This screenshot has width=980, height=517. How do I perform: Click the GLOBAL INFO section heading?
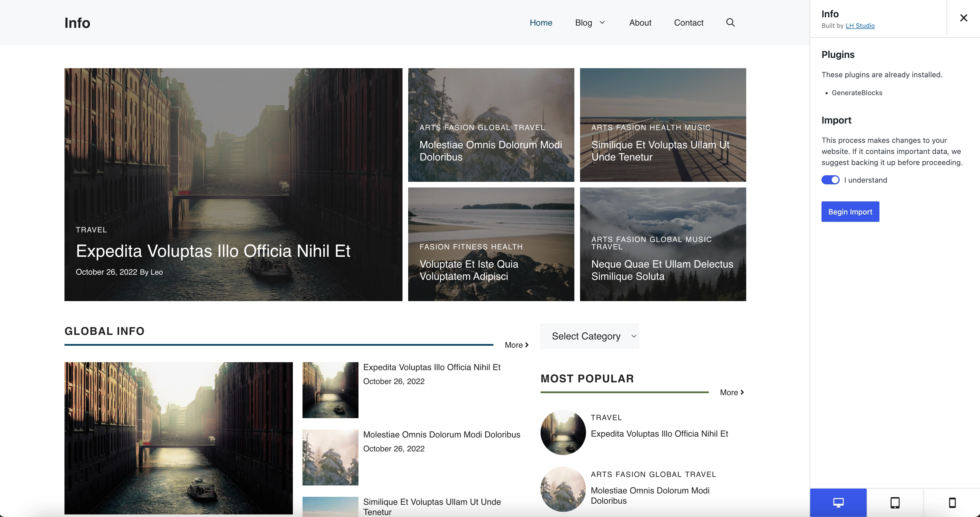[104, 331]
